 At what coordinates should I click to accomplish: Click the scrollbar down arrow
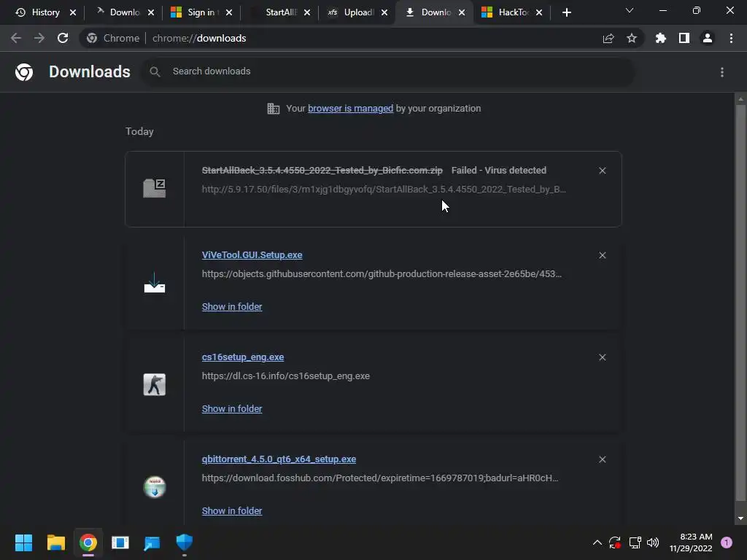[740, 518]
